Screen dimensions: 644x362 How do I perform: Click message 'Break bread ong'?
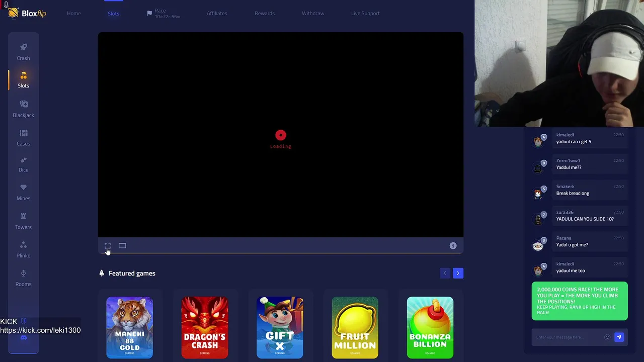[573, 194]
